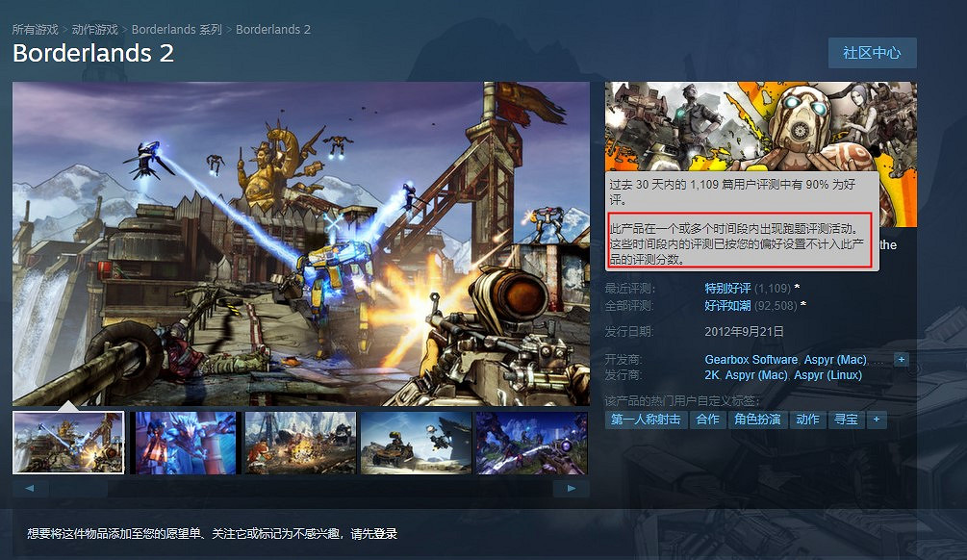This screenshot has height=560, width=967.
Task: Click asterisk beside 特别好评 rating
Action: [797, 287]
